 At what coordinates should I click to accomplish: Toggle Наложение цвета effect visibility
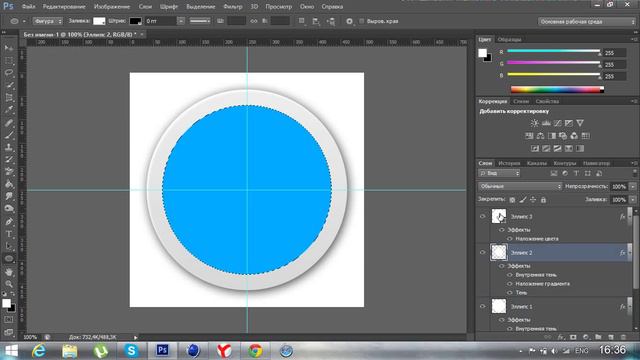pos(509,239)
